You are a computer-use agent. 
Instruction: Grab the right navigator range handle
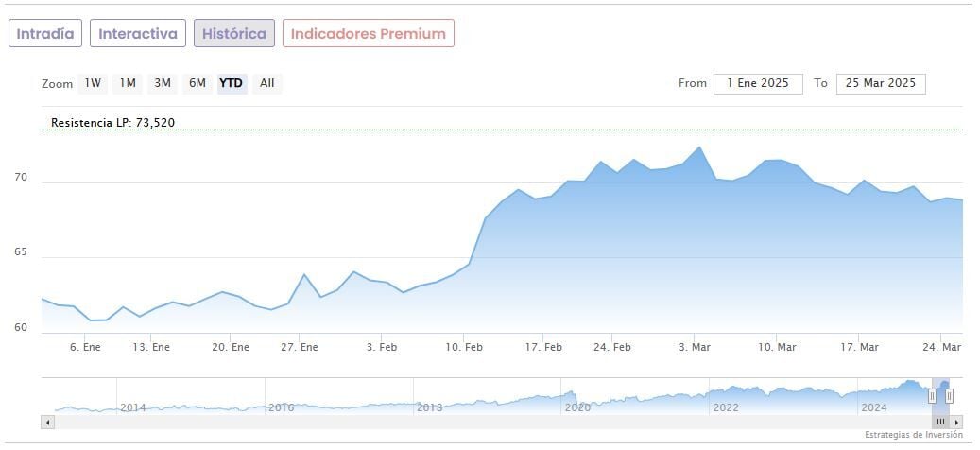pyautogui.click(x=949, y=396)
